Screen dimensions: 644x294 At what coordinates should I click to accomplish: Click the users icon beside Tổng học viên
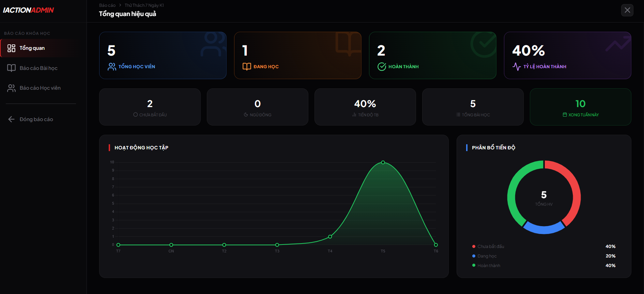tap(112, 67)
